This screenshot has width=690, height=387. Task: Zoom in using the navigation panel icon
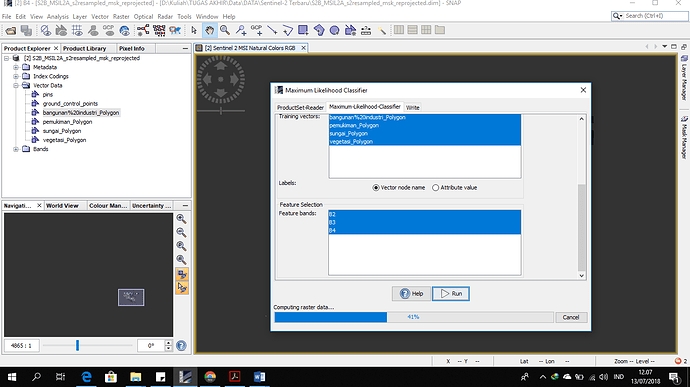(181, 219)
